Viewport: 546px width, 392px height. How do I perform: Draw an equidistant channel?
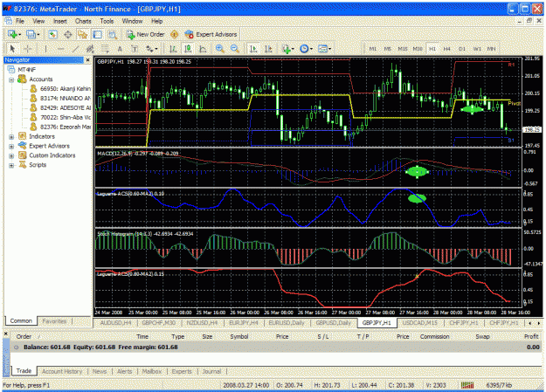tap(90, 49)
